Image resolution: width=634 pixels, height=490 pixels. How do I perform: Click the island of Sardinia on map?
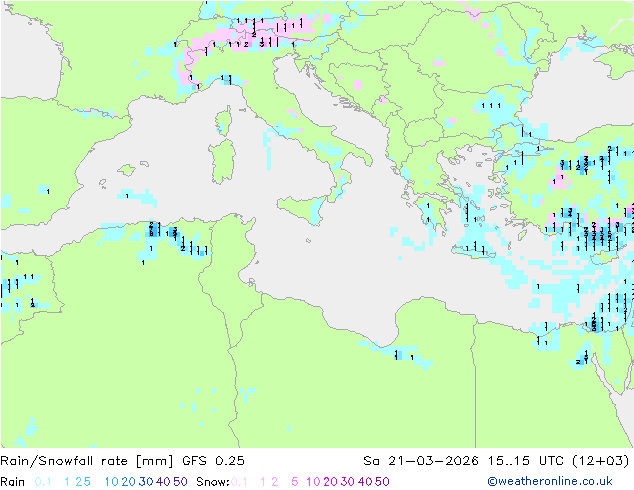pyautogui.click(x=222, y=161)
